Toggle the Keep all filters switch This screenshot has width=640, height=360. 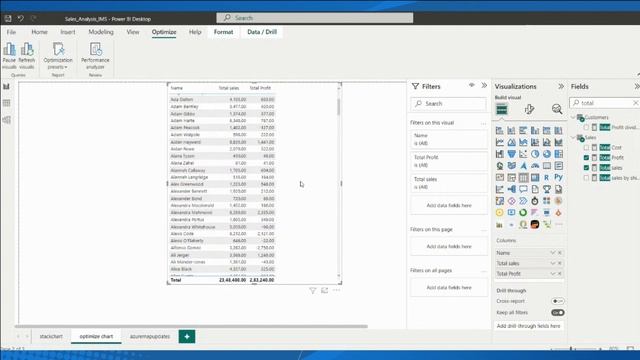coord(558,313)
